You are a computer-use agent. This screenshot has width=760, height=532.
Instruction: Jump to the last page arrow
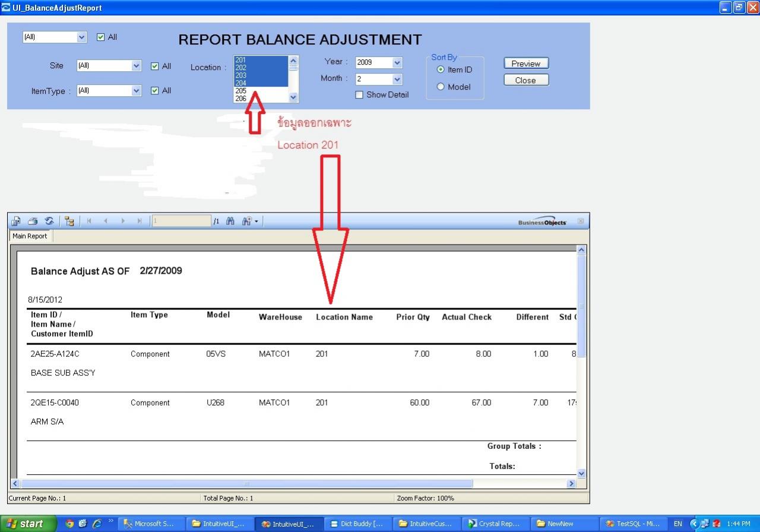140,221
